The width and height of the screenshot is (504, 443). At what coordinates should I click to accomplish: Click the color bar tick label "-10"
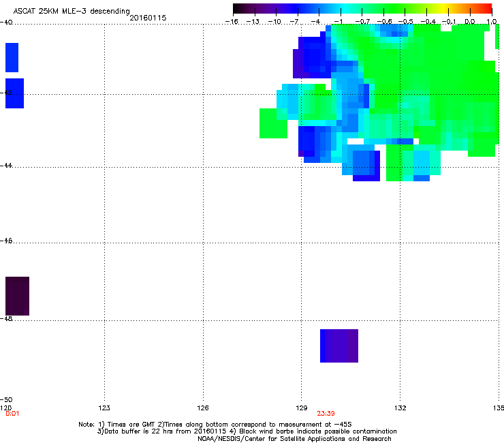[x=274, y=22]
